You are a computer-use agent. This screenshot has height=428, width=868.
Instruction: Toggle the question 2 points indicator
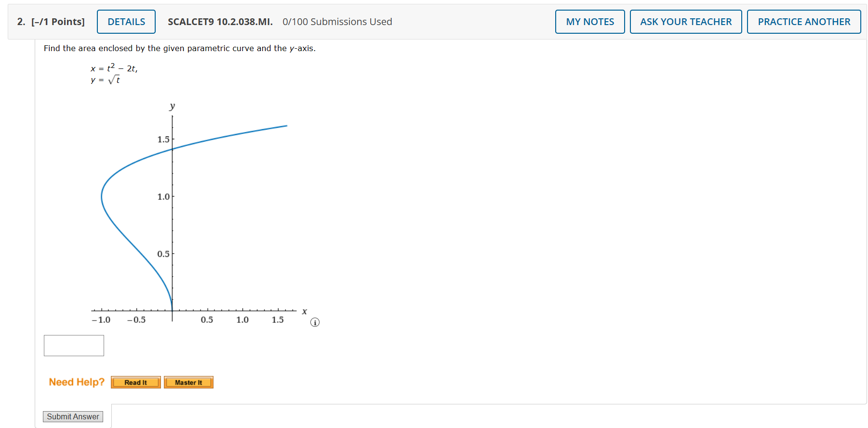tap(58, 21)
